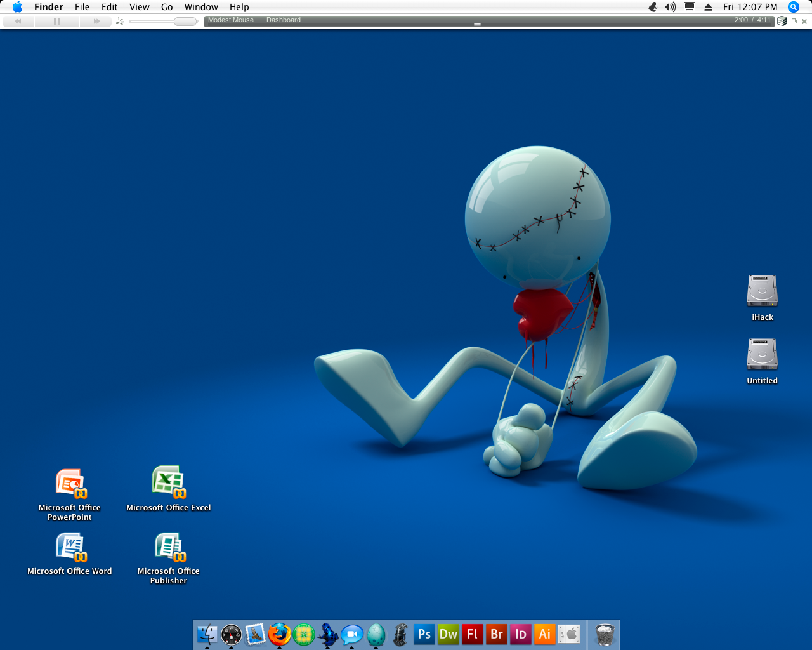Screen dimensions: 812x650
Task: Open the teal speckled egg Dock icon
Action: [x=376, y=634]
